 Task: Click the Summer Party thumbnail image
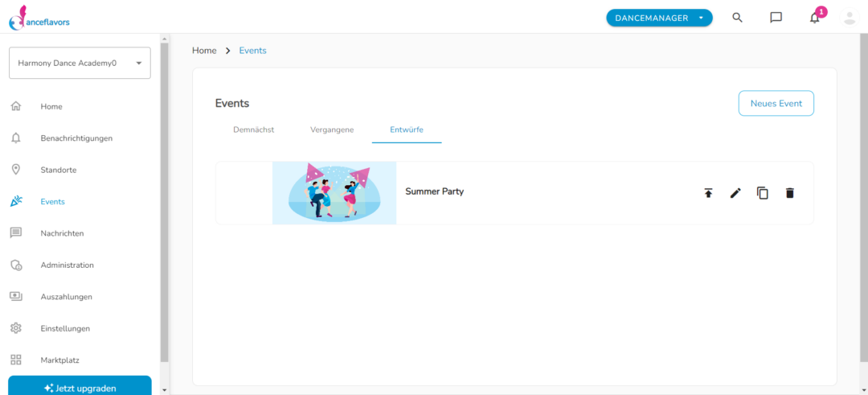pyautogui.click(x=334, y=193)
